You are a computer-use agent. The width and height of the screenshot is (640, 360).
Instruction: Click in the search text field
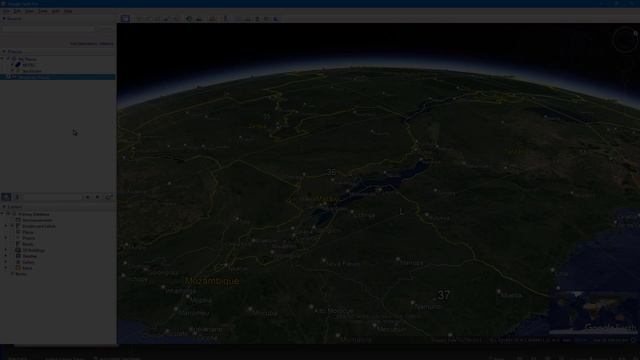(48, 29)
